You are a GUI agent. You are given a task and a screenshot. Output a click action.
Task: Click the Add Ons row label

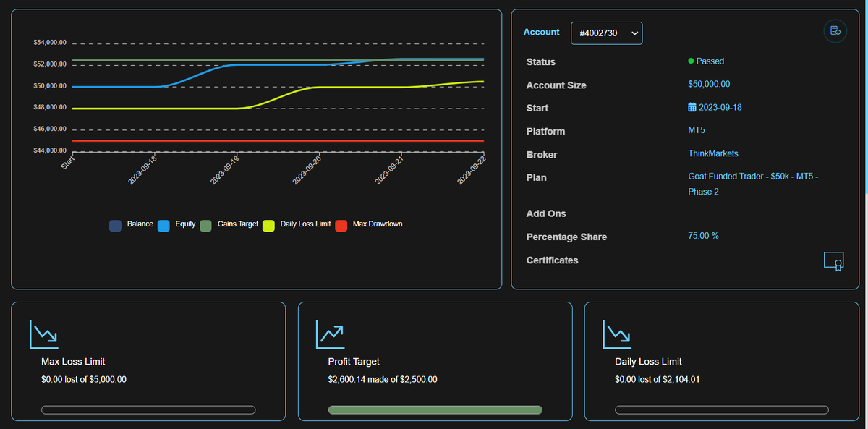(x=546, y=214)
